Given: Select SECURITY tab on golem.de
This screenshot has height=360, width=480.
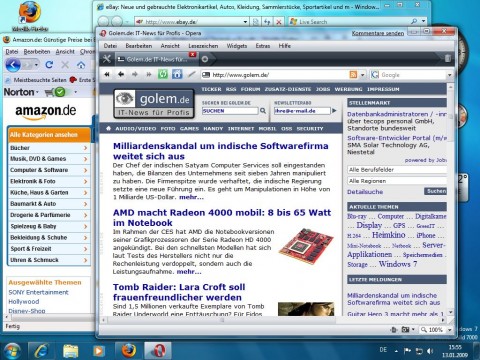Looking at the screenshot, I should [310, 129].
